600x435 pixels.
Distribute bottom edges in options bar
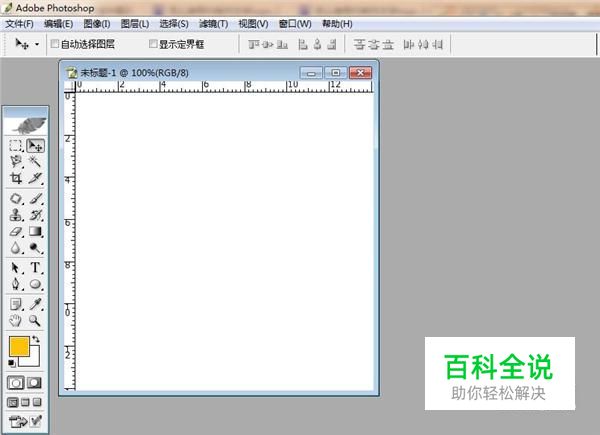pyautogui.click(x=388, y=45)
